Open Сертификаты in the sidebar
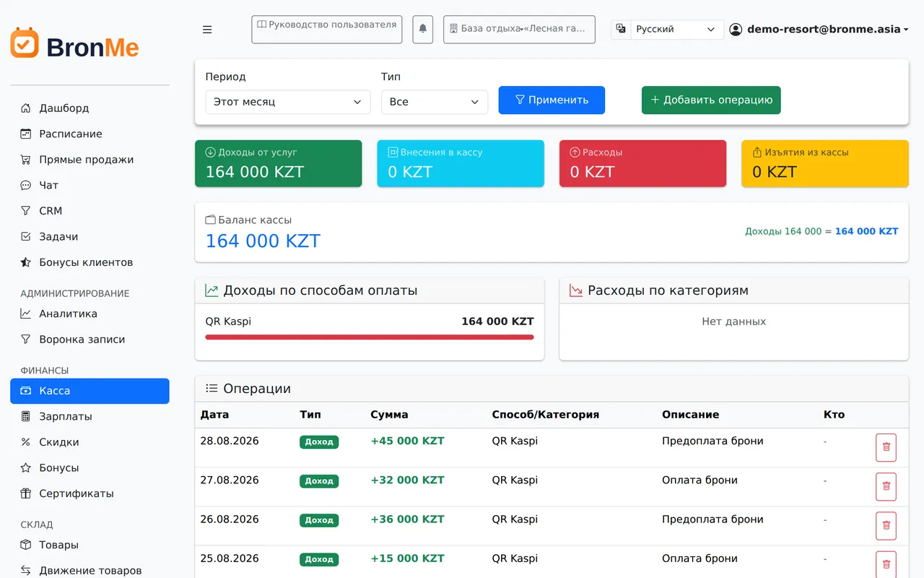The image size is (924, 578). tap(90, 493)
